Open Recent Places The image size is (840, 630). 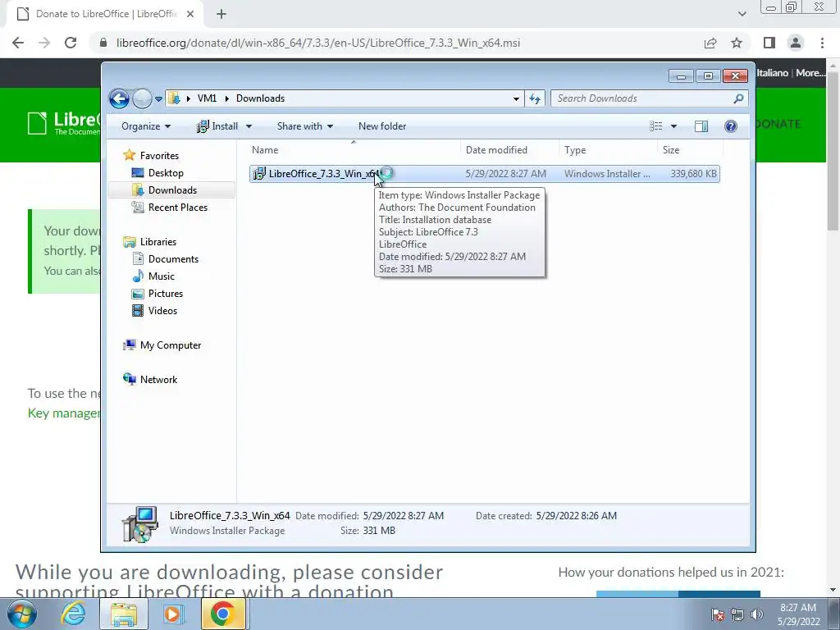(x=177, y=208)
